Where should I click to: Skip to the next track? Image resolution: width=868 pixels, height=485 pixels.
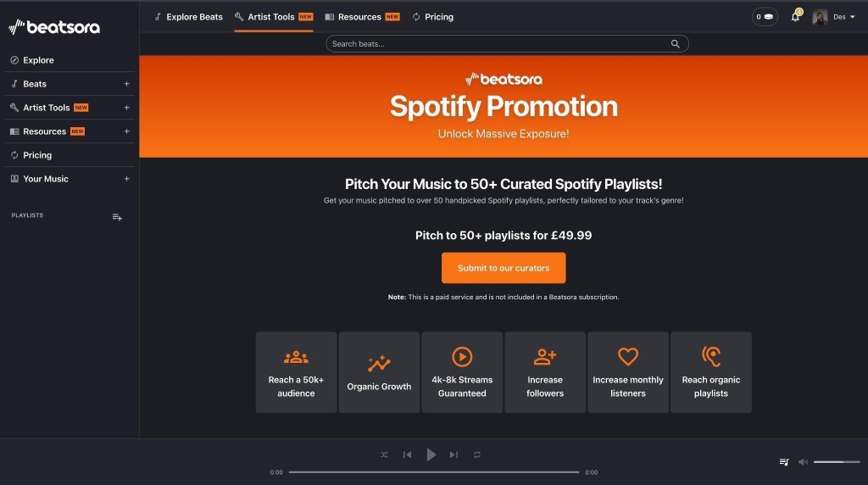pyautogui.click(x=453, y=455)
